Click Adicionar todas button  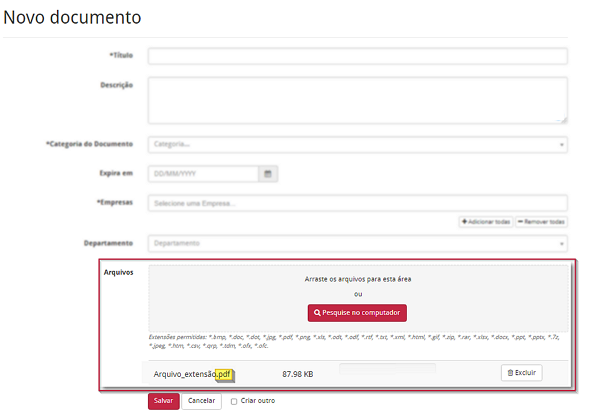[x=486, y=222]
